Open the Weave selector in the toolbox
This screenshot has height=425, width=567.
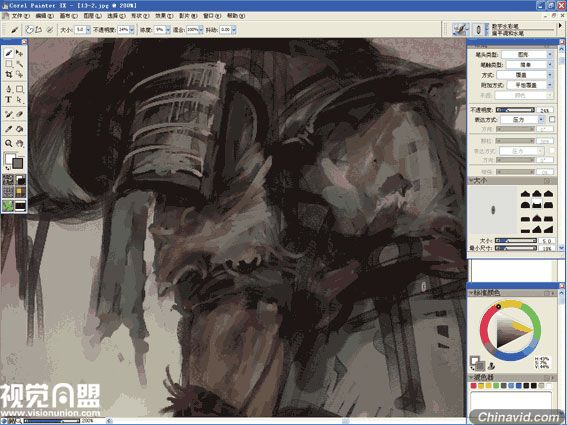coord(20,192)
